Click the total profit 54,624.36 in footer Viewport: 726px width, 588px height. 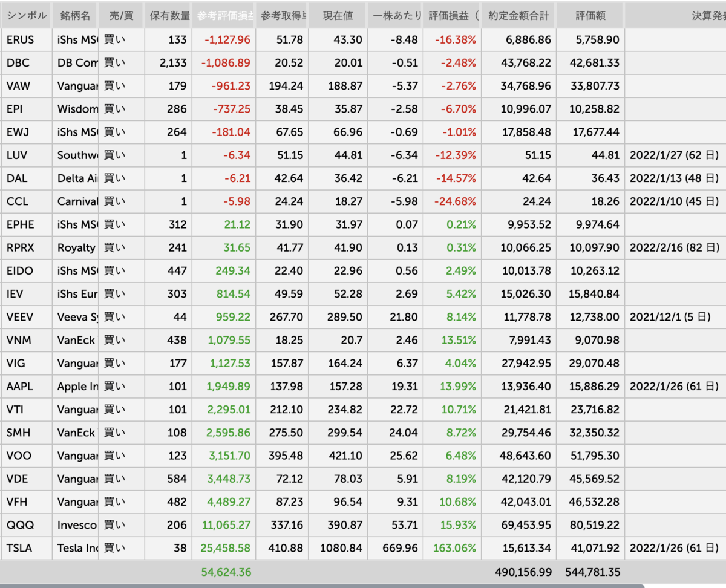tap(226, 572)
